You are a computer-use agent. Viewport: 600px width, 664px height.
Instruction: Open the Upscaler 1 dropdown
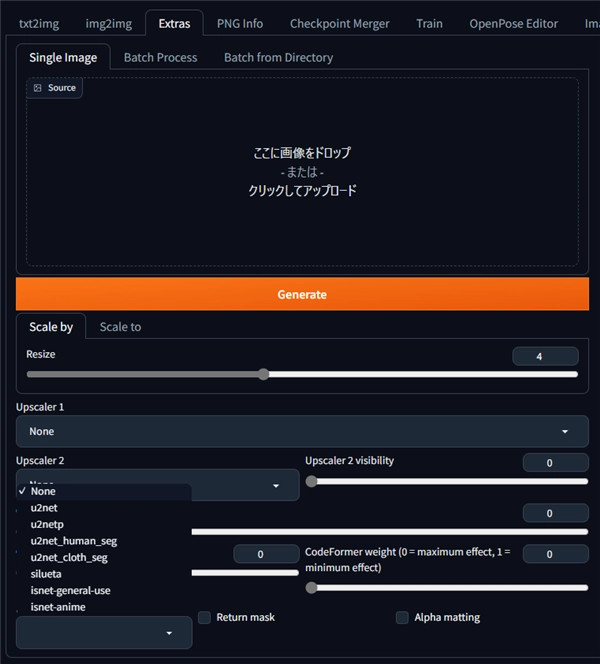(302, 432)
